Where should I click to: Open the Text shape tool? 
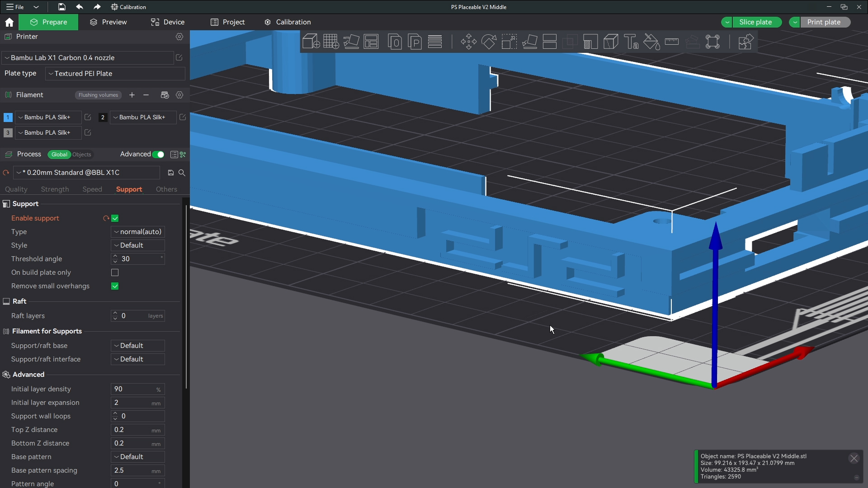(631, 42)
